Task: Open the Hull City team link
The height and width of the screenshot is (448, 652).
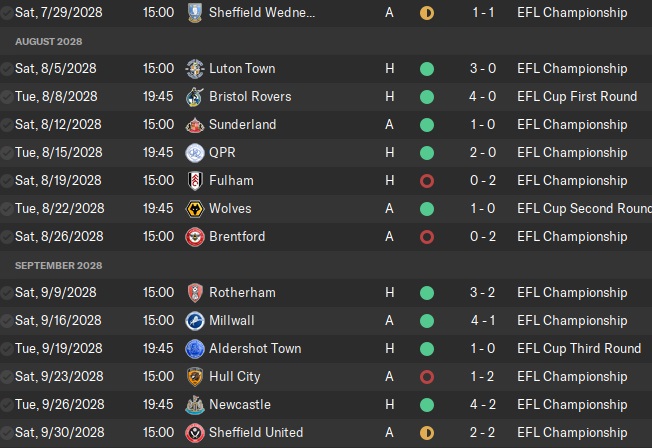Action: 234,377
